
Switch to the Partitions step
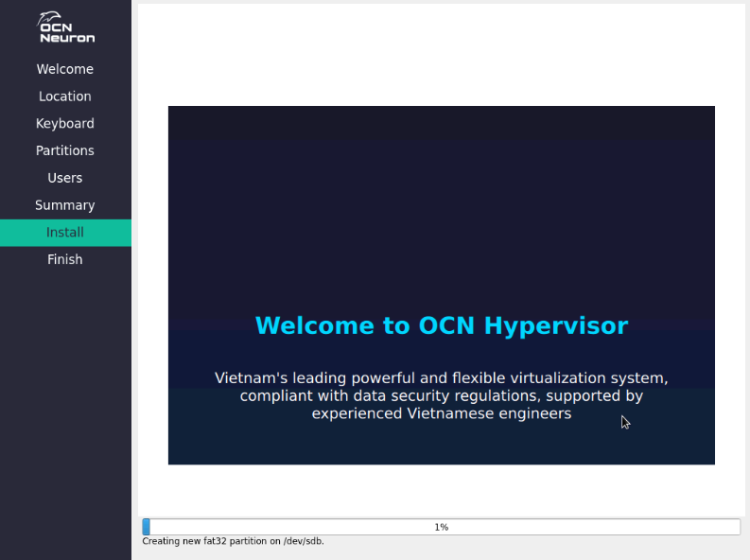tap(65, 150)
